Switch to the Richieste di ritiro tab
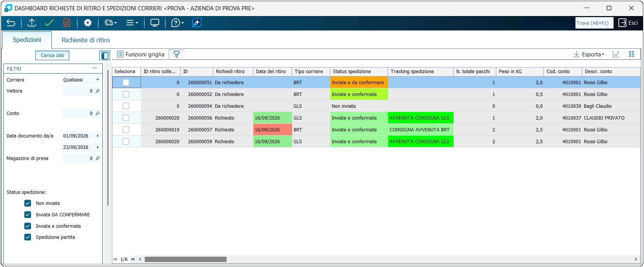Image resolution: width=644 pixels, height=267 pixels. (x=86, y=40)
